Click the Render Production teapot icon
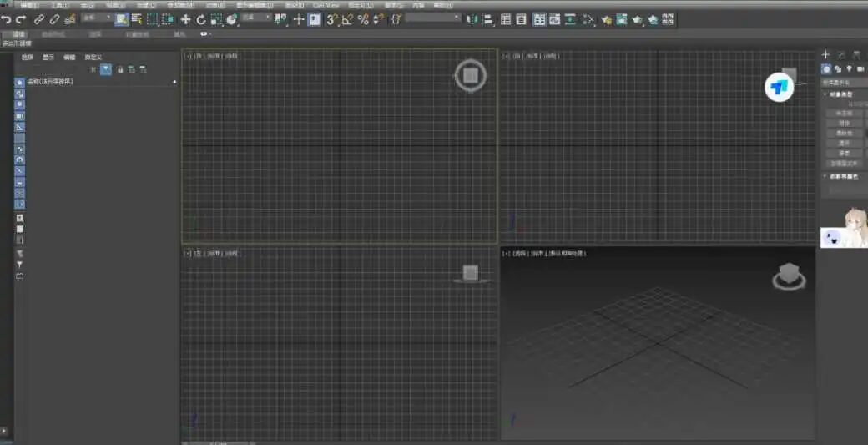This screenshot has width=868, height=445. [637, 20]
